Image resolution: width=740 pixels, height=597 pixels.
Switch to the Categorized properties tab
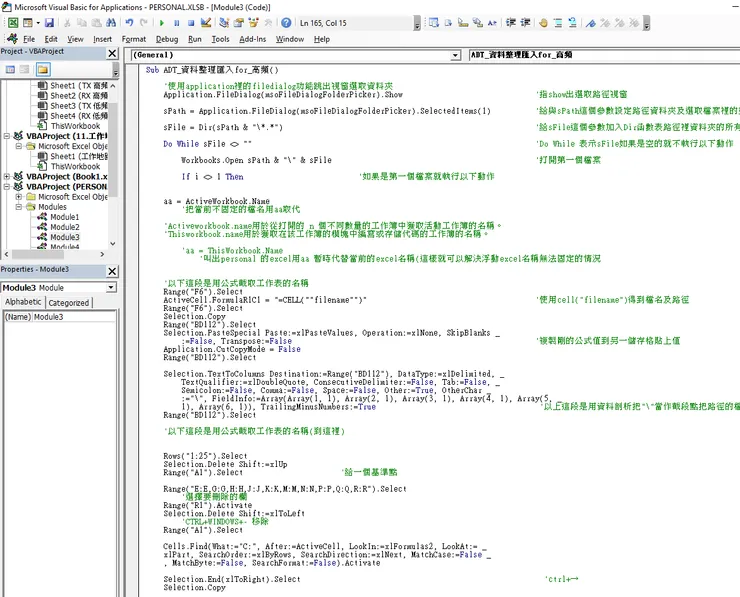69,302
